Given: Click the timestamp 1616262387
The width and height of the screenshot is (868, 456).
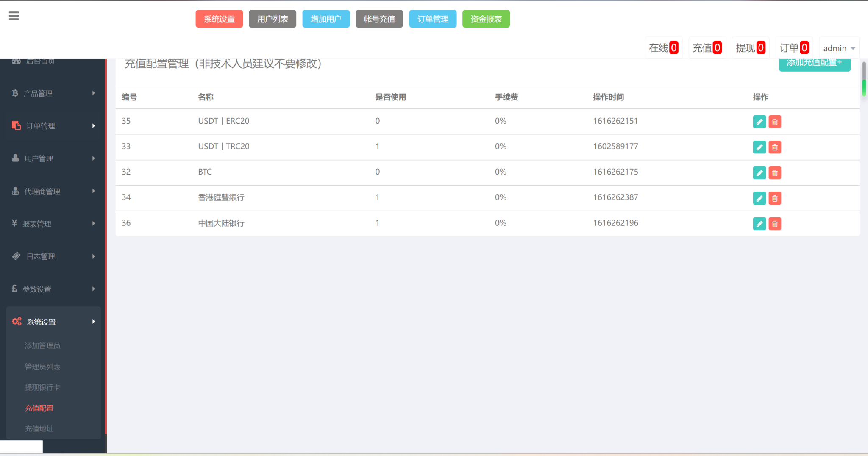Looking at the screenshot, I should 615,197.
